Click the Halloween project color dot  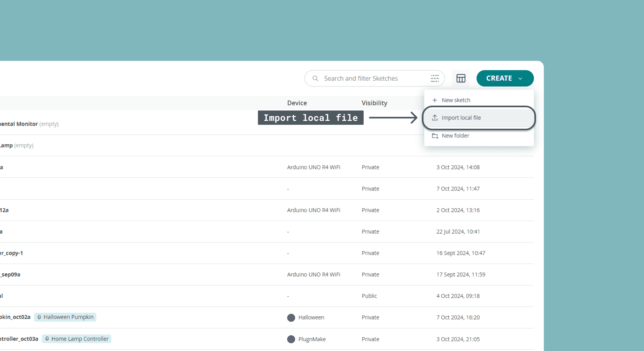pyautogui.click(x=291, y=318)
